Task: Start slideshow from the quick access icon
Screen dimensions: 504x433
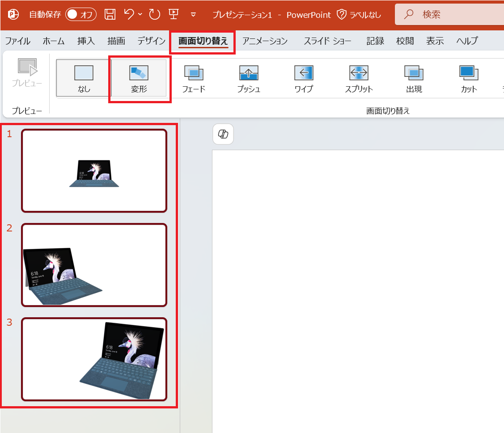Action: pyautogui.click(x=174, y=15)
